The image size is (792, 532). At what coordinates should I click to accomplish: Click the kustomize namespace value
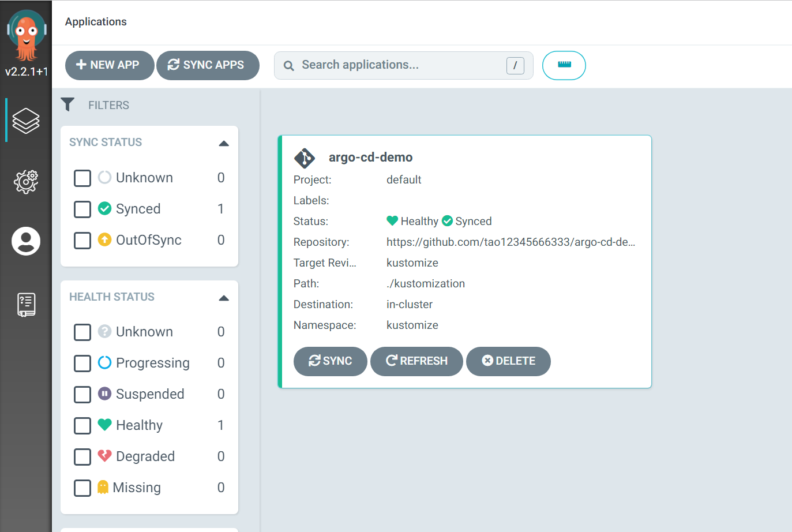[x=412, y=325]
